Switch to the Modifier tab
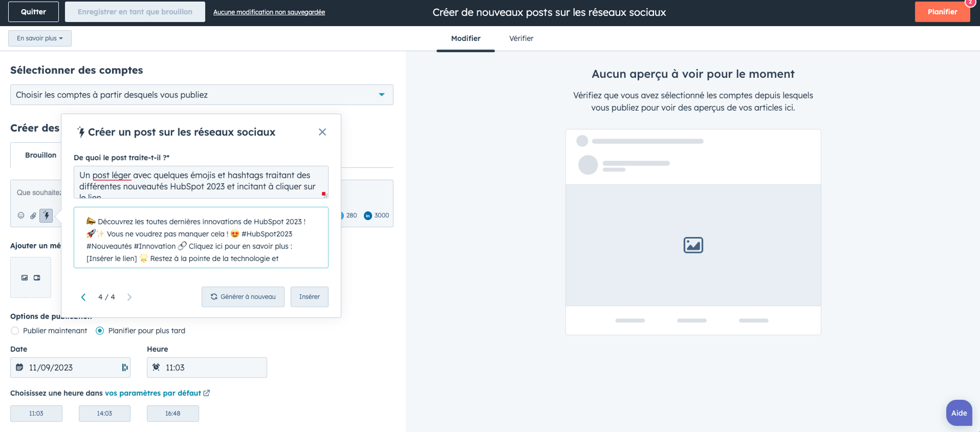This screenshot has width=980, height=432. [x=466, y=39]
